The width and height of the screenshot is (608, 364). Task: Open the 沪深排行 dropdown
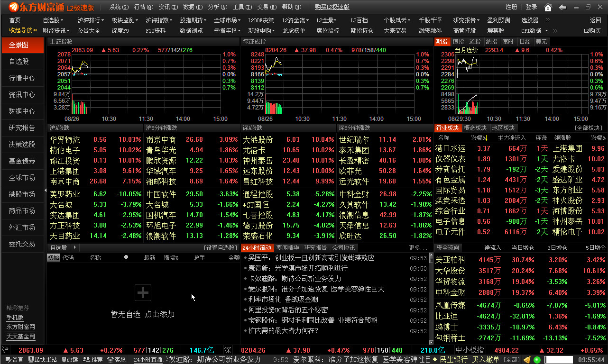click(91, 20)
